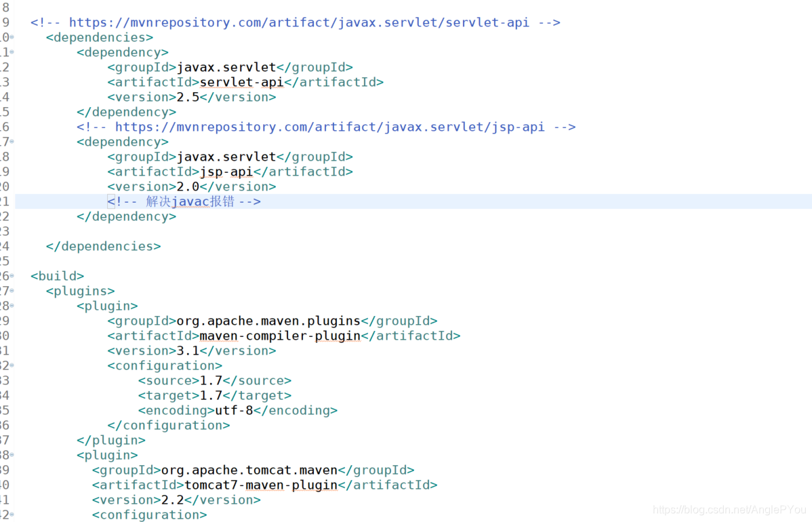Click version value 2.5
The height and width of the screenshot is (522, 812).
(188, 98)
